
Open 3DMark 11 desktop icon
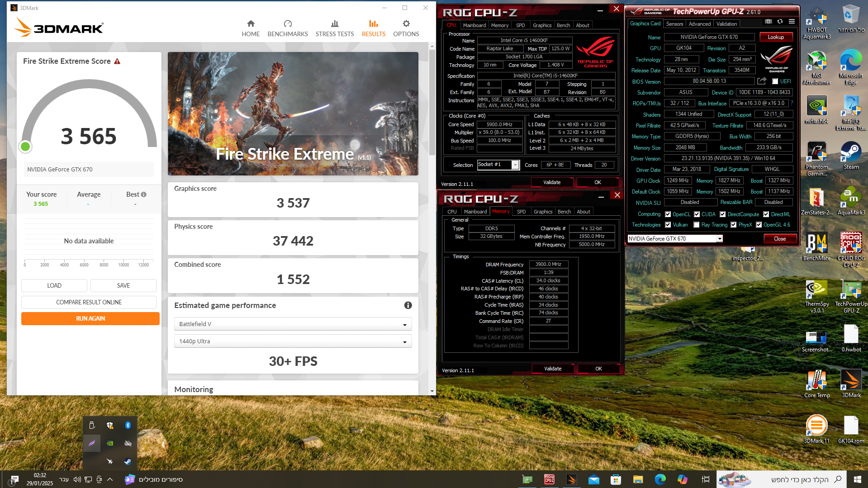pos(817,429)
